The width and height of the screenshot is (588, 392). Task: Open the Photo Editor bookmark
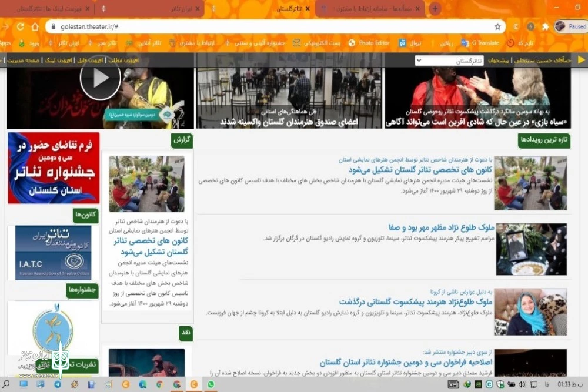369,43
